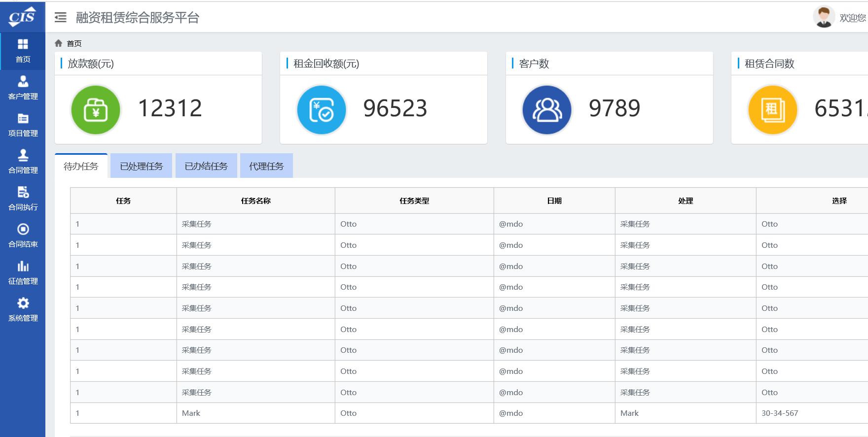Open 征信管理 in the sidebar
Viewport: 868px width, 437px height.
coord(23,272)
